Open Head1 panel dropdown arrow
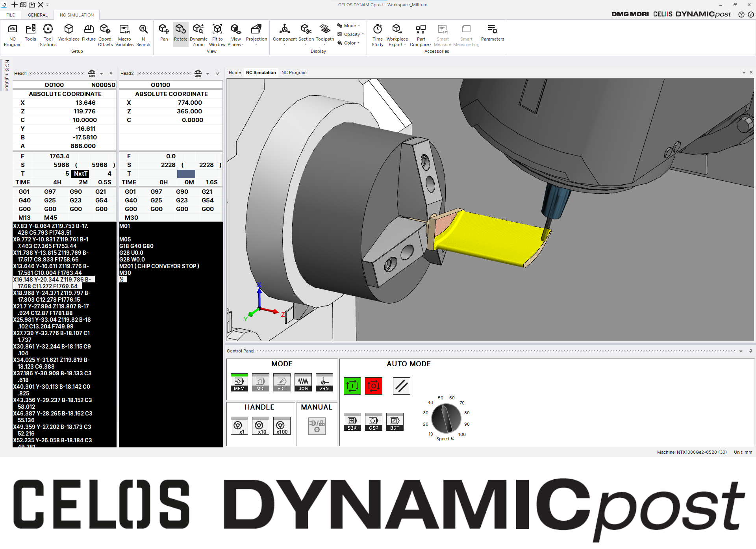 102,74
